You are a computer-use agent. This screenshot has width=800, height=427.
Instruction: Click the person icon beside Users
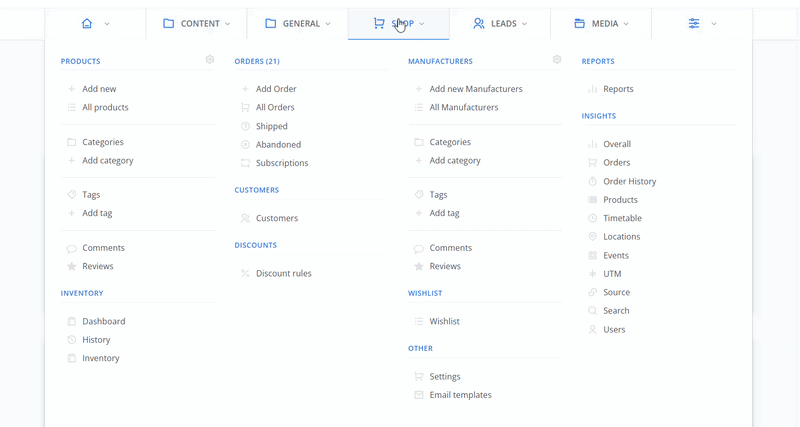pyautogui.click(x=592, y=330)
